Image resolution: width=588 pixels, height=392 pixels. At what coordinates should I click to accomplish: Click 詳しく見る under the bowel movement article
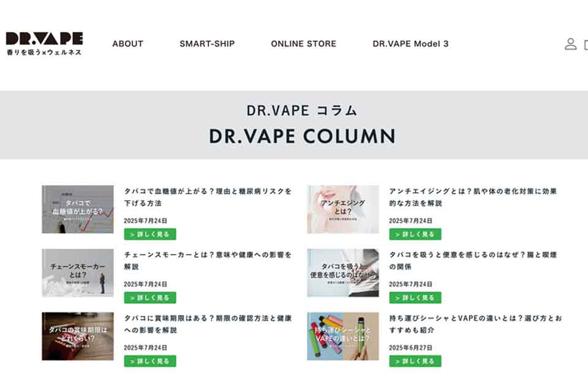[415, 298]
